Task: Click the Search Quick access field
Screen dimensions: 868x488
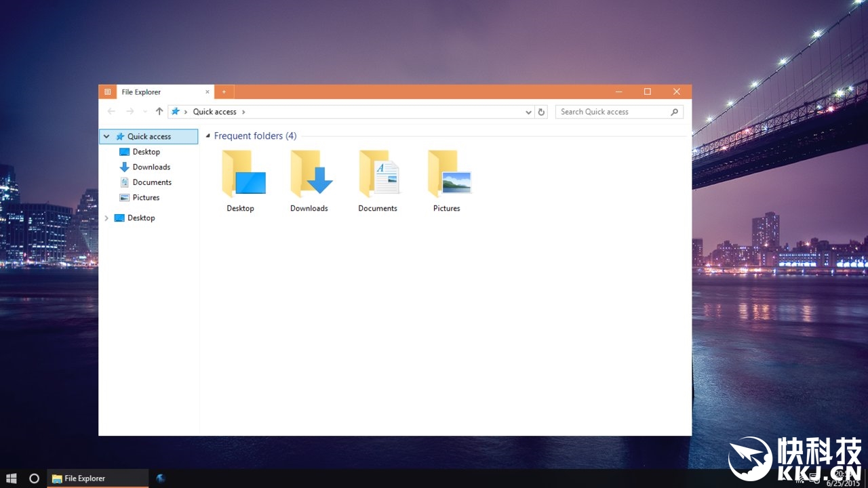Action: (x=612, y=112)
